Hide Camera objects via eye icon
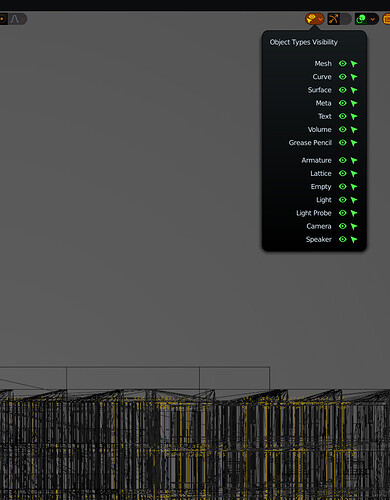Image resolution: width=390 pixels, height=500 pixels. (x=342, y=226)
